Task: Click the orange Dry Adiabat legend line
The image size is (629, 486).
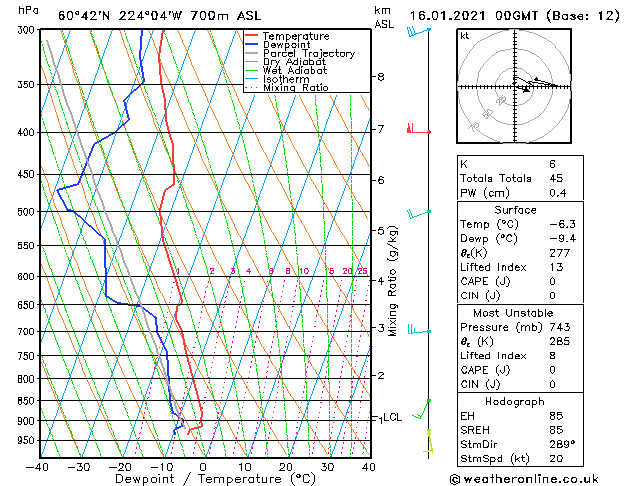Action: coord(251,62)
